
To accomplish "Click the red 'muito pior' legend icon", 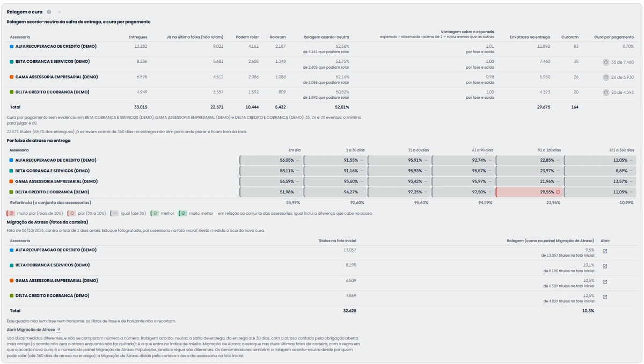I will (11, 213).
